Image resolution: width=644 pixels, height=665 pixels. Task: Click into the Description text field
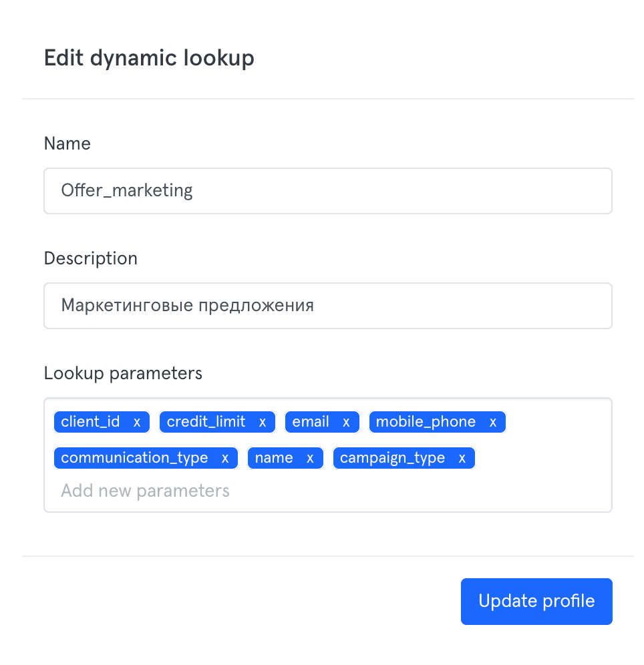(327, 306)
